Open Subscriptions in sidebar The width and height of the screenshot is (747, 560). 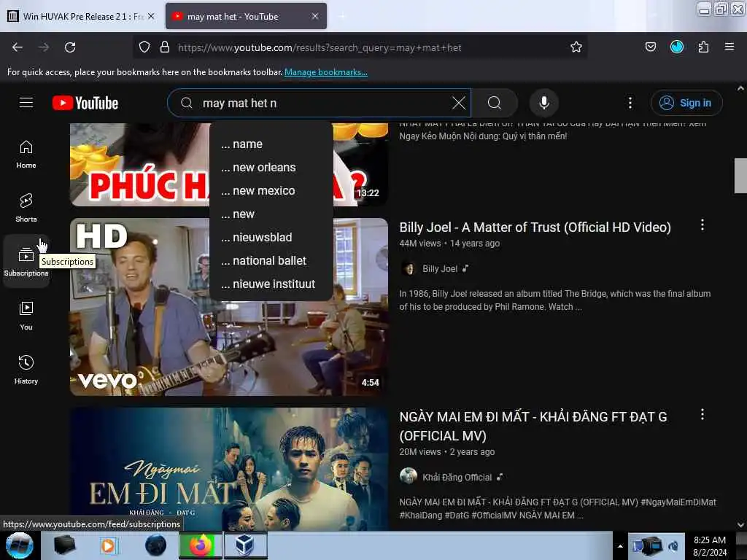(26, 262)
